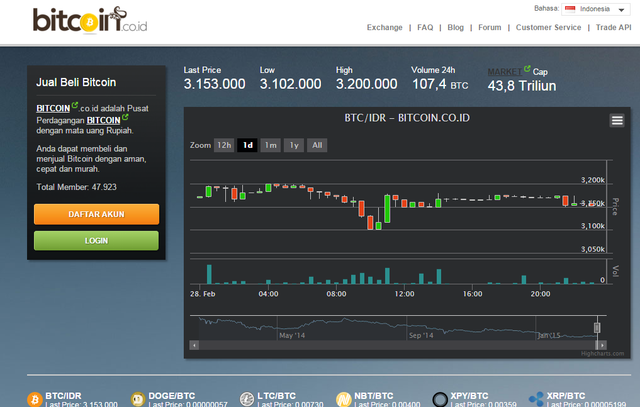Set chart zoom to 1m

pyautogui.click(x=271, y=145)
